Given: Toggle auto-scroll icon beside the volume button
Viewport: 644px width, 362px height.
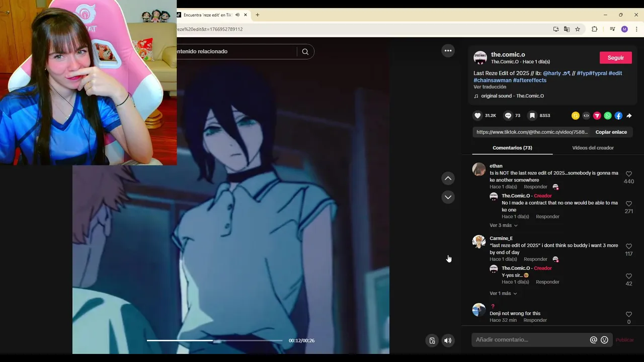Looking at the screenshot, I should pyautogui.click(x=432, y=340).
